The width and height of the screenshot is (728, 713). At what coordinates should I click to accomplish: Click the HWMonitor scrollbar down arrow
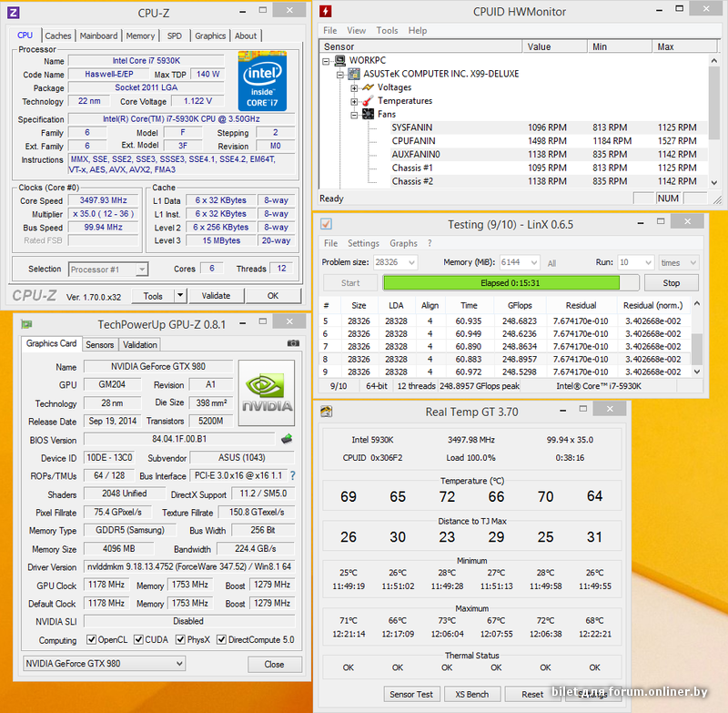(714, 182)
